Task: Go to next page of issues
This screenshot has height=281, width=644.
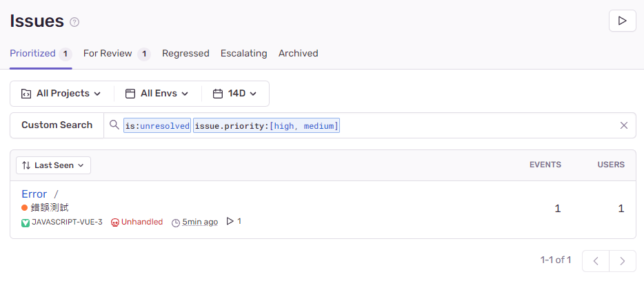Action: coord(623,261)
